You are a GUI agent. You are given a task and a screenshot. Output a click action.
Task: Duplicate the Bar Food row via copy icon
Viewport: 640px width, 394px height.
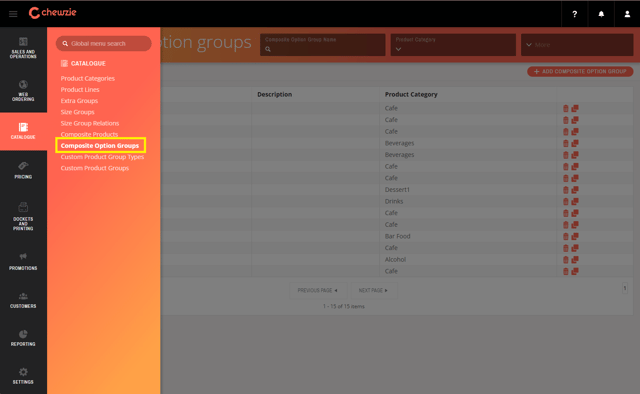[x=575, y=236]
